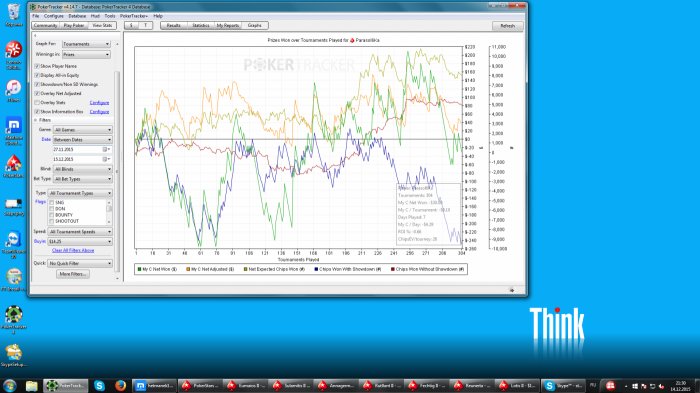Viewport: 700px width, 393px height.
Task: Uncheck Show Player Name checkbox
Action: (x=38, y=66)
